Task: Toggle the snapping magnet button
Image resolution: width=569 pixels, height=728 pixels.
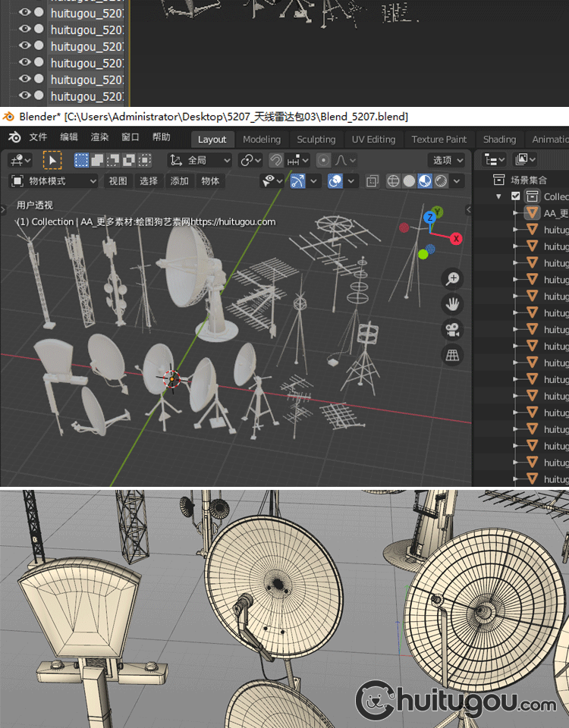Action: [x=276, y=160]
